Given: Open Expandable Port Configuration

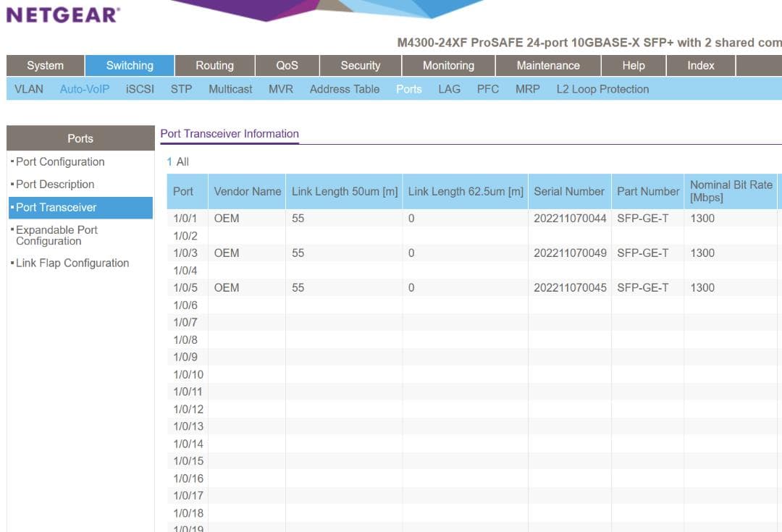Looking at the screenshot, I should pyautogui.click(x=56, y=235).
